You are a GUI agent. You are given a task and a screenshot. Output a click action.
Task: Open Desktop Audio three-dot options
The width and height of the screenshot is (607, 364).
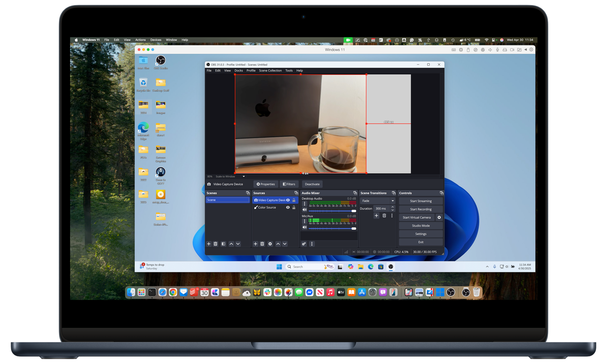(304, 204)
